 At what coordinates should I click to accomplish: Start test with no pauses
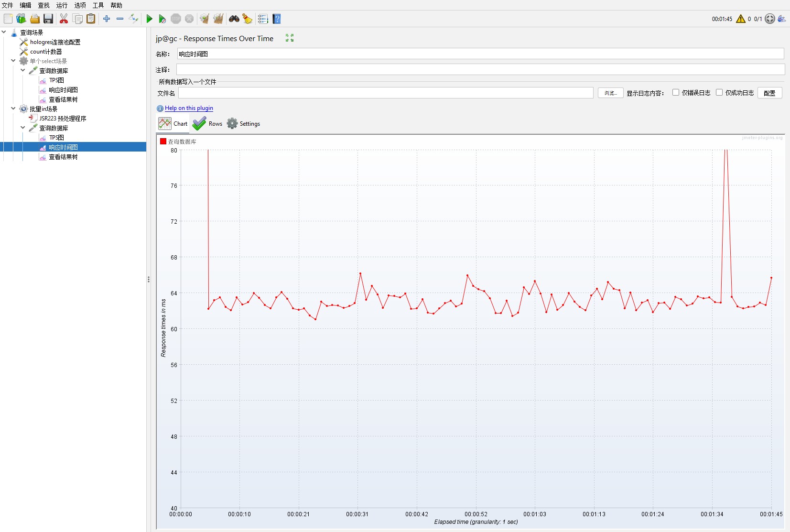(x=162, y=19)
